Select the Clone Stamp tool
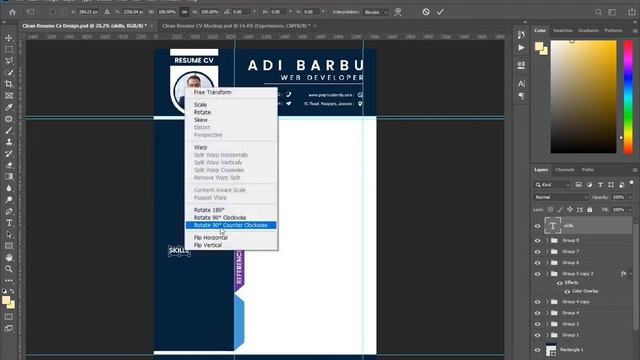This screenshot has width=640, height=360. coord(9,142)
